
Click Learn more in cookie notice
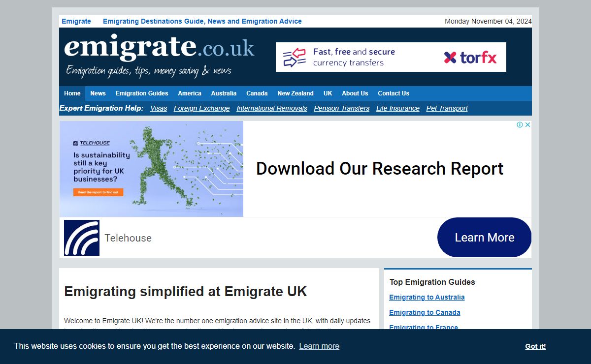point(319,346)
